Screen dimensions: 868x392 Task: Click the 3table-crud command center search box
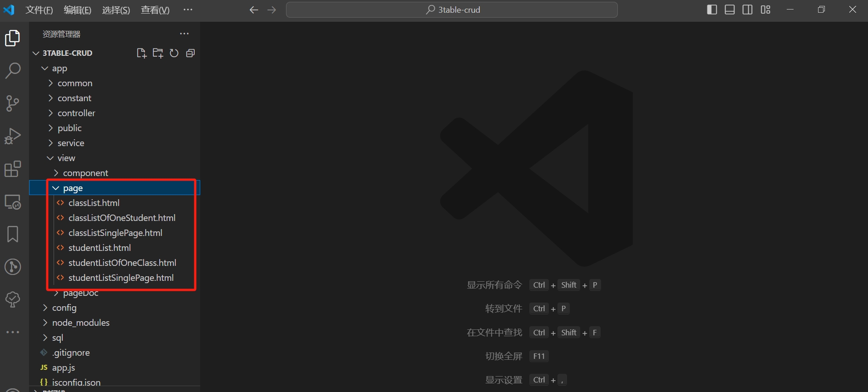pos(452,10)
